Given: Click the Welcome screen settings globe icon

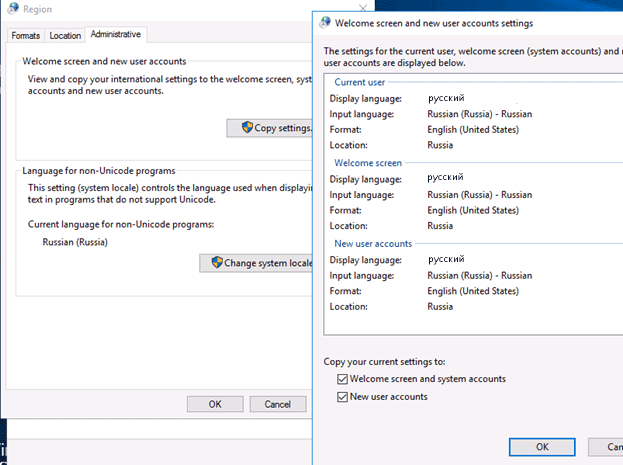Looking at the screenshot, I should 325,23.
